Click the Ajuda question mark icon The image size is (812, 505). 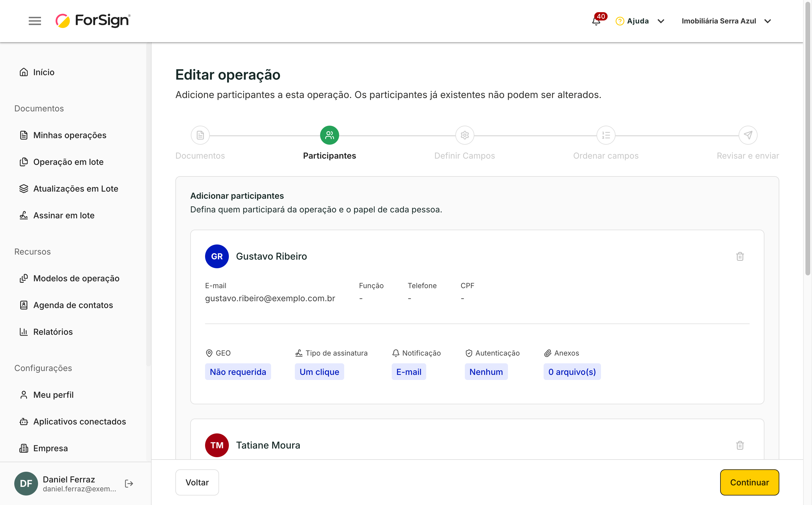[619, 21]
